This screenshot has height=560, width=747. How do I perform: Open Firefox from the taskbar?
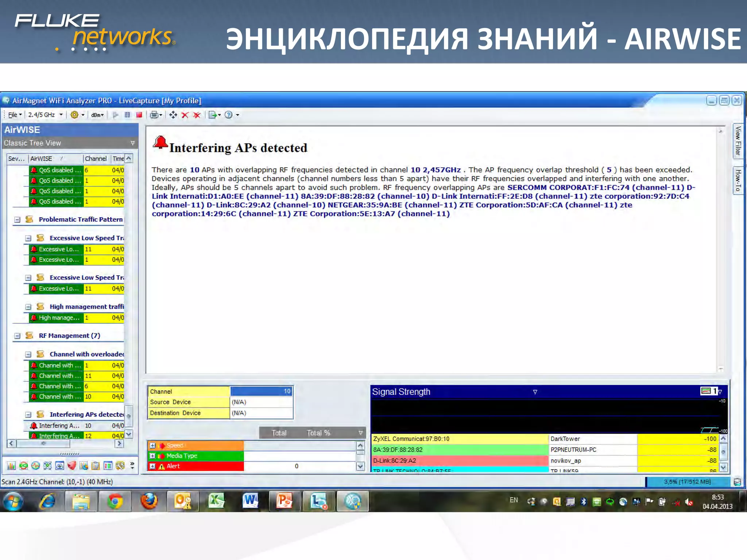[149, 502]
